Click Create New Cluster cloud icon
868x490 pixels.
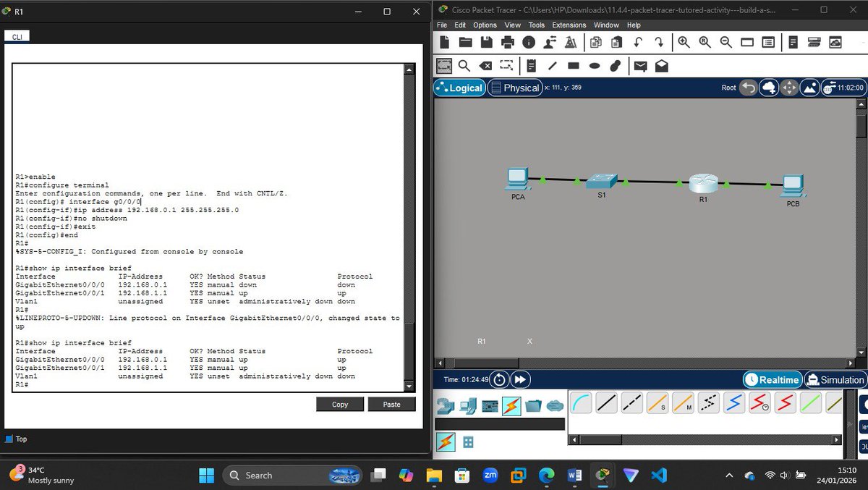click(x=769, y=88)
